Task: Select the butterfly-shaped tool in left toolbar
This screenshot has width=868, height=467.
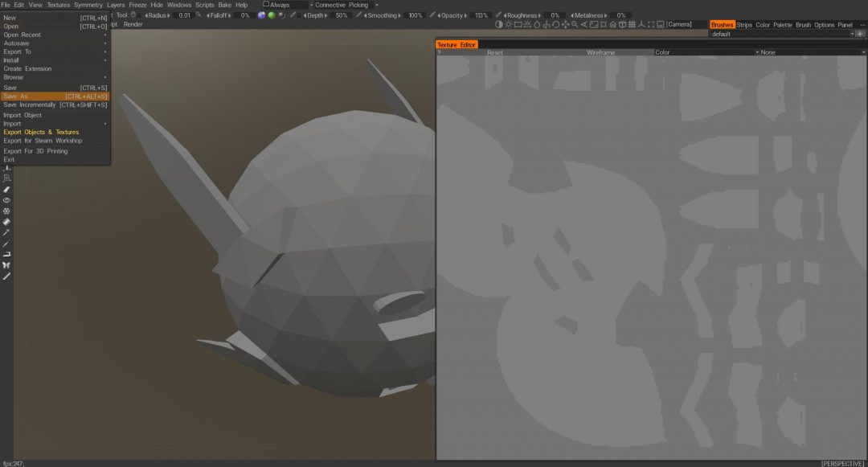Action: click(x=6, y=265)
